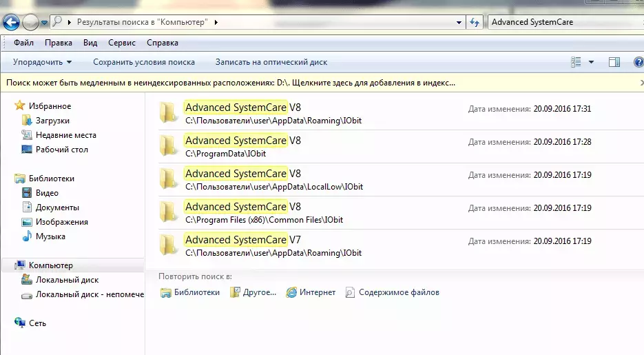644x355 pixels.
Task: Select the folder icon in C:\ProgramData\IObit
Action: 168,145
